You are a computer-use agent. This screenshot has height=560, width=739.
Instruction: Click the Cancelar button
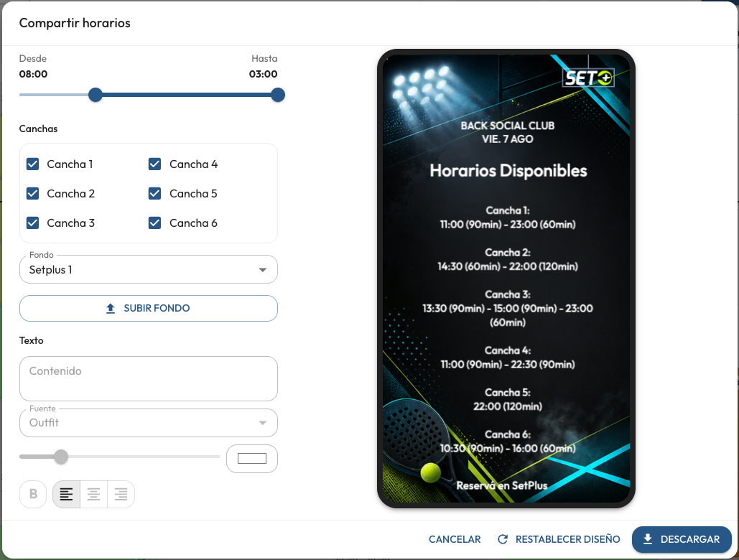pyautogui.click(x=455, y=539)
